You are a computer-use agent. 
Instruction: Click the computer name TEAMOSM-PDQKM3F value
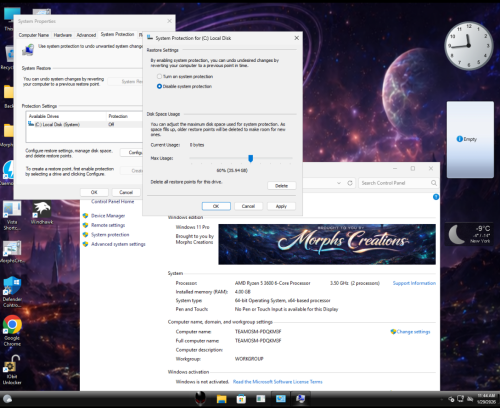click(258, 332)
